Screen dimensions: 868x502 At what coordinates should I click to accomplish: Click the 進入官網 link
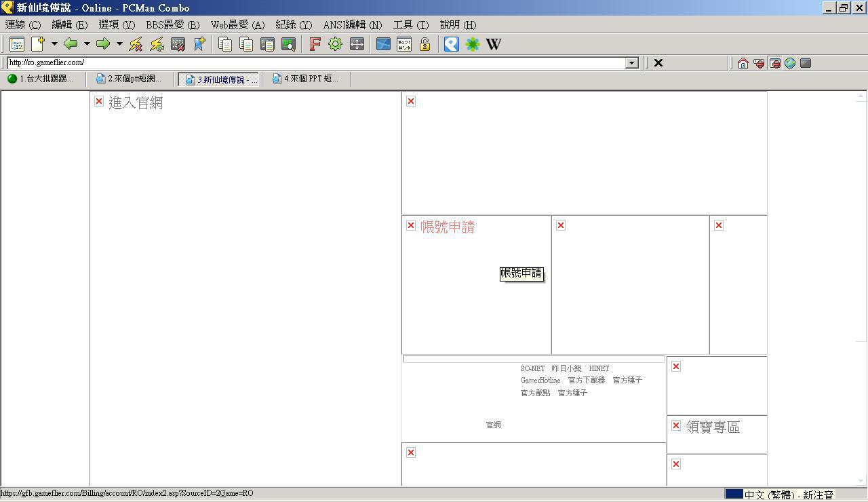point(136,103)
